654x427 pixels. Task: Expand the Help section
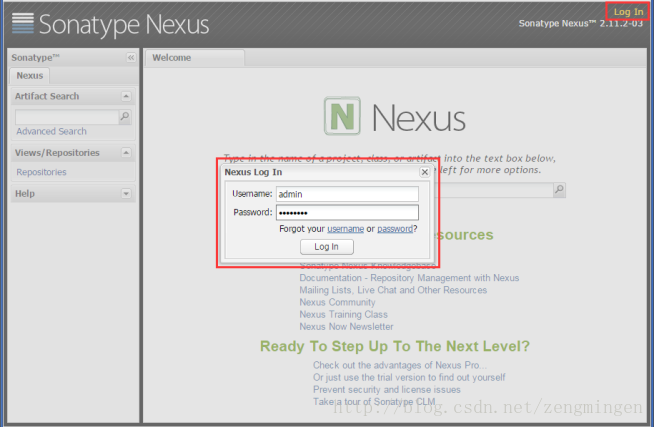(126, 193)
